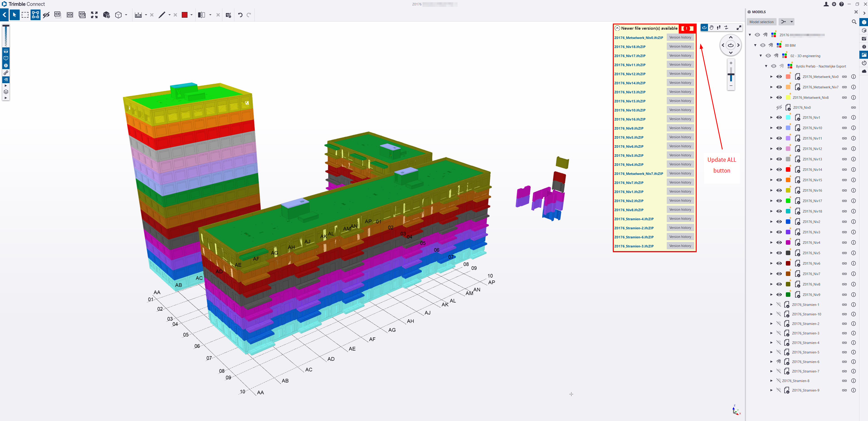Open the clip plane tool

[201, 15]
